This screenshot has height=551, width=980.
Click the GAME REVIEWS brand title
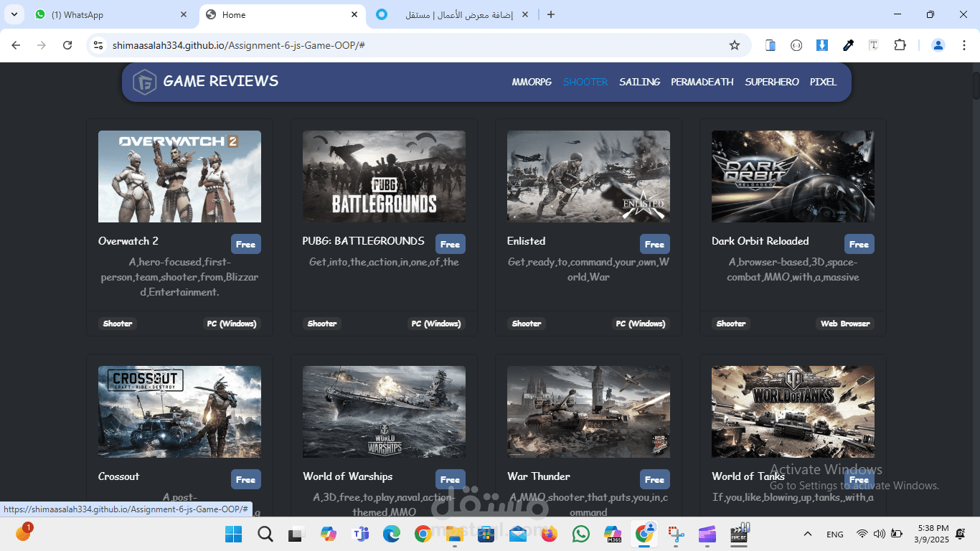(x=221, y=81)
